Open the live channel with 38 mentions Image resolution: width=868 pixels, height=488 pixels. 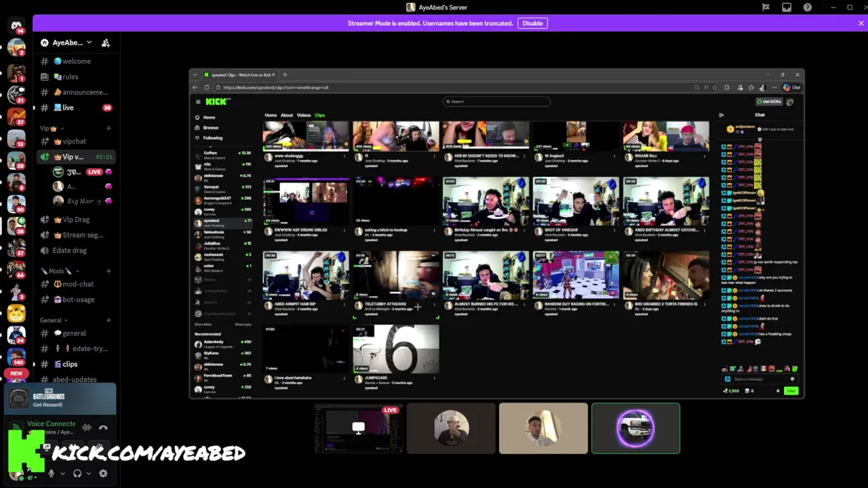click(x=75, y=108)
